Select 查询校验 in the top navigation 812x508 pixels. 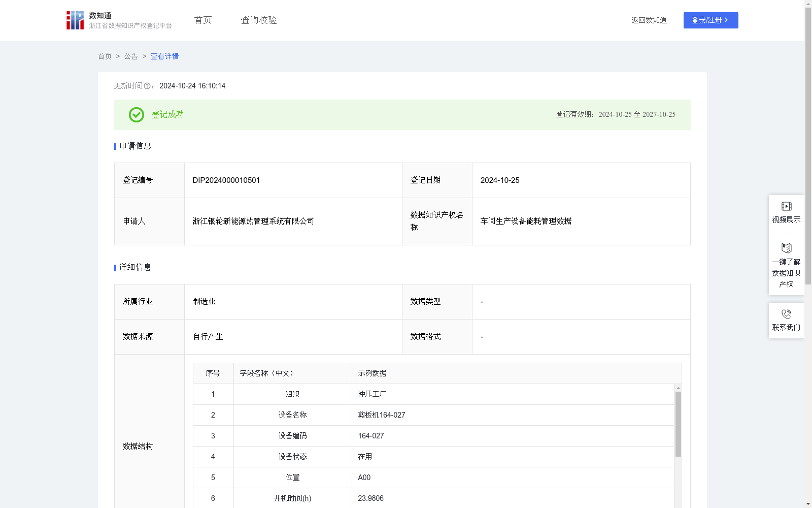[258, 20]
